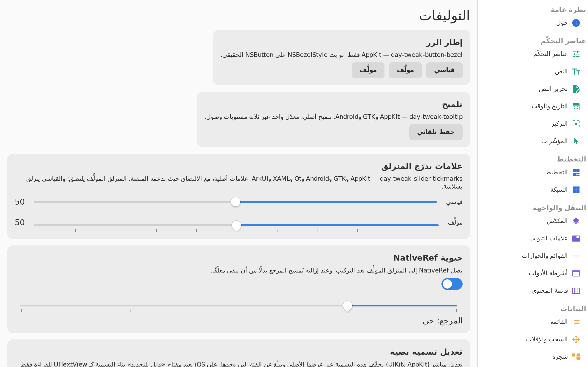Open the المؤشّرات cursor icon
This screenshot has width=588, height=367.
click(x=576, y=141)
